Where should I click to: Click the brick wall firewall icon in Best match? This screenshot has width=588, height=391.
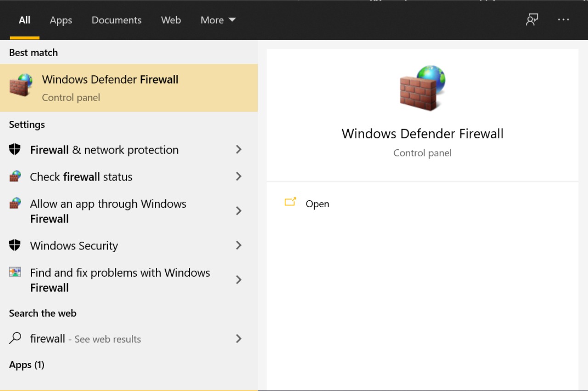(x=21, y=85)
